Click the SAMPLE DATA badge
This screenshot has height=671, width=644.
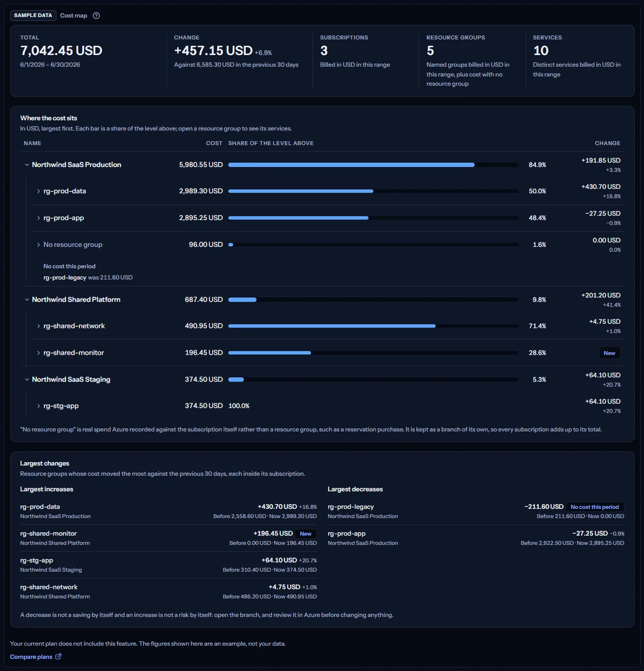(33, 16)
